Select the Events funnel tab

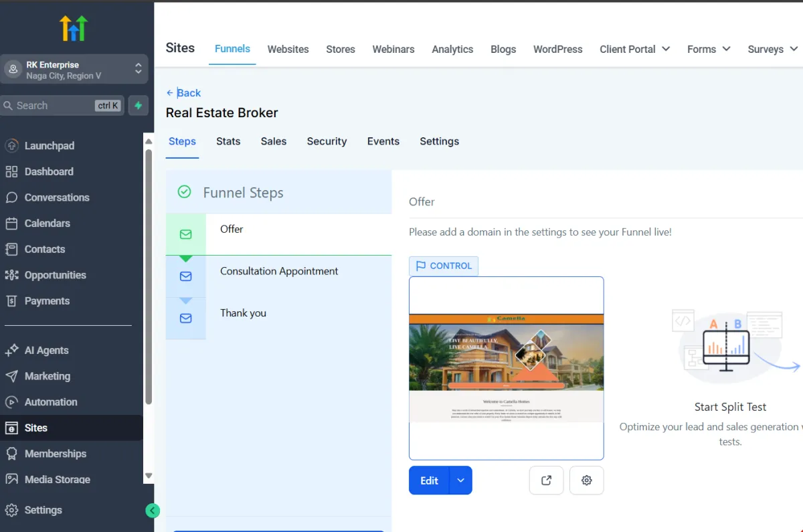pos(383,141)
